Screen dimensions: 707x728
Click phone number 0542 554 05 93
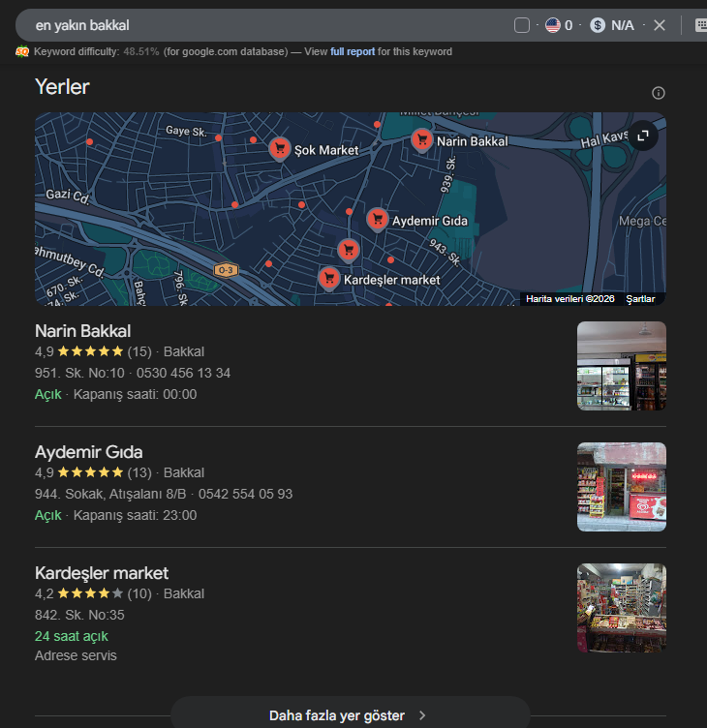tap(245, 494)
